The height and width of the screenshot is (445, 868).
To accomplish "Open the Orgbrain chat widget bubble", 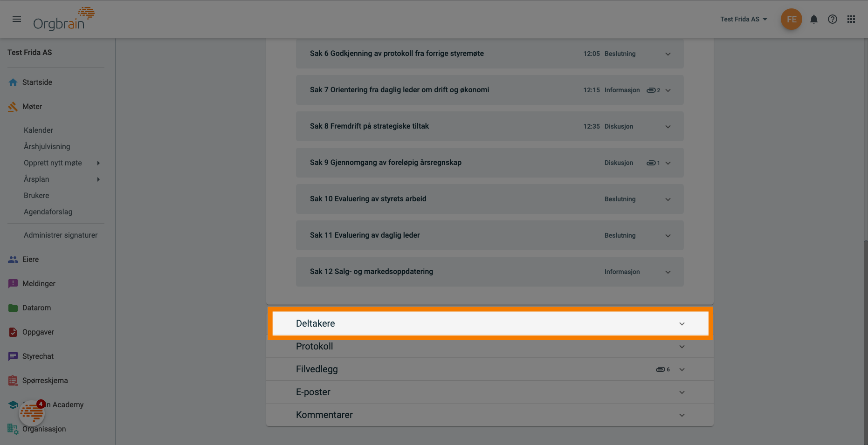I will point(32,413).
